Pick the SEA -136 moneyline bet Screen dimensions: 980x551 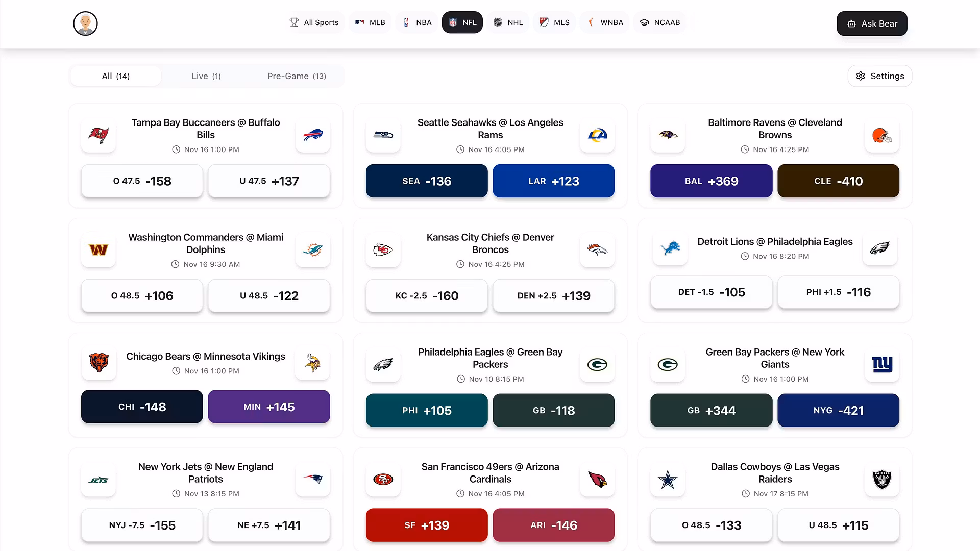pyautogui.click(x=427, y=181)
